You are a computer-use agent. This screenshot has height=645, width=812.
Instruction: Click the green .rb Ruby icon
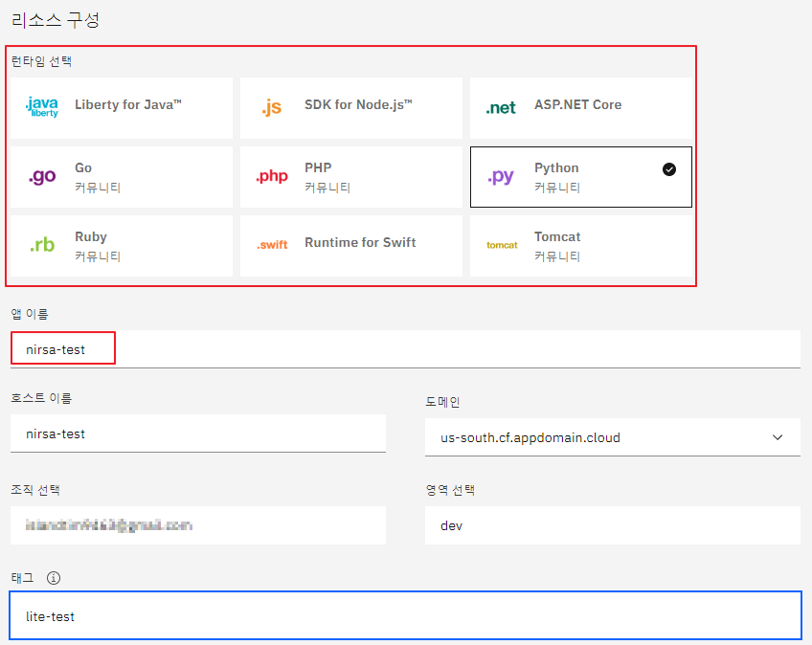42,244
